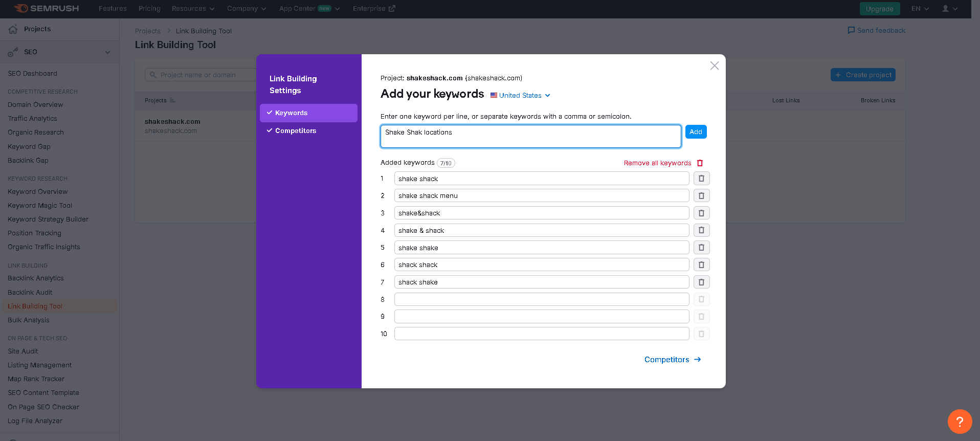Open the Enterprise menu link
This screenshot has width=980, height=441.
tap(374, 9)
